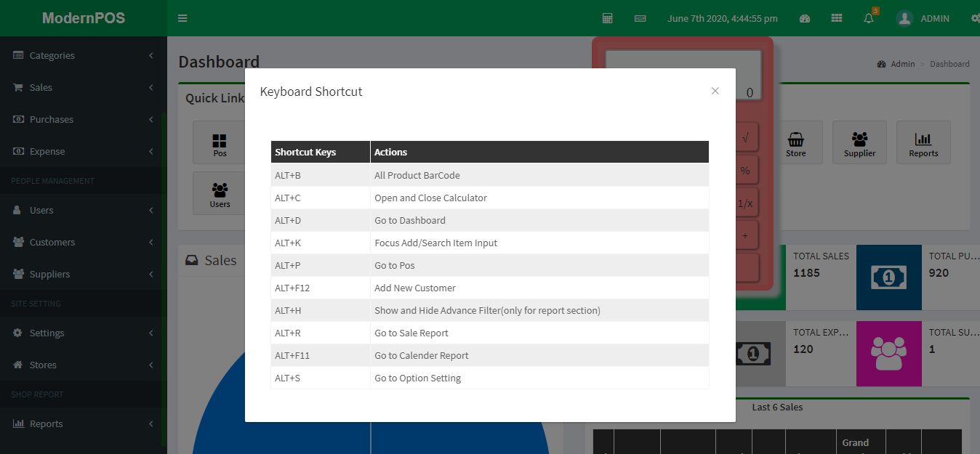The image size is (980, 454).
Task: Open the Store quick link
Action: (x=795, y=142)
